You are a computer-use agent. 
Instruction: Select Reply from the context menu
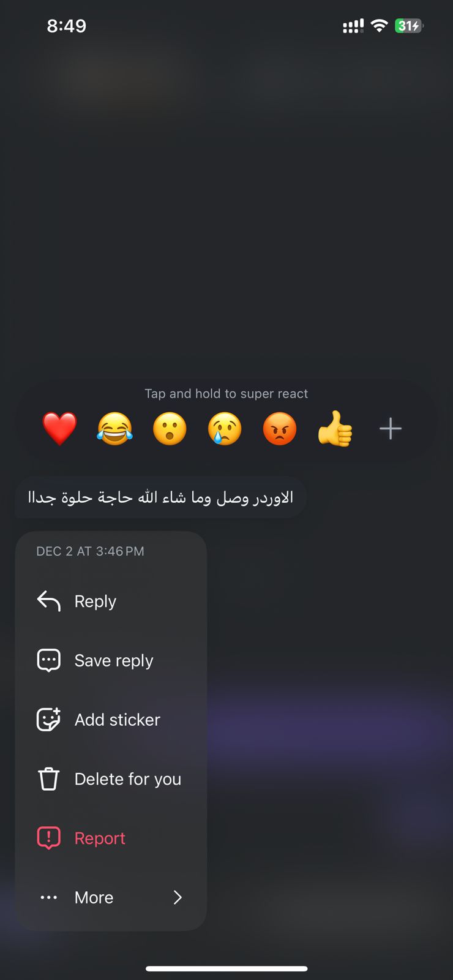(111, 601)
